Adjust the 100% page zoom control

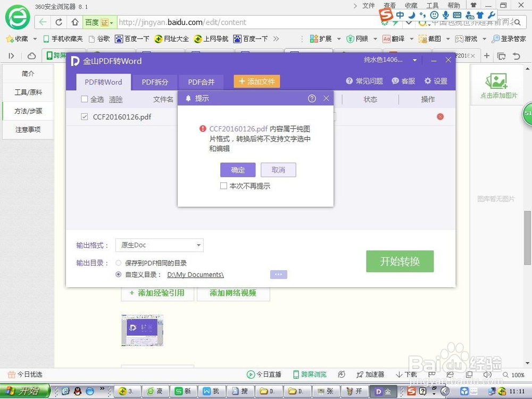coord(514,375)
